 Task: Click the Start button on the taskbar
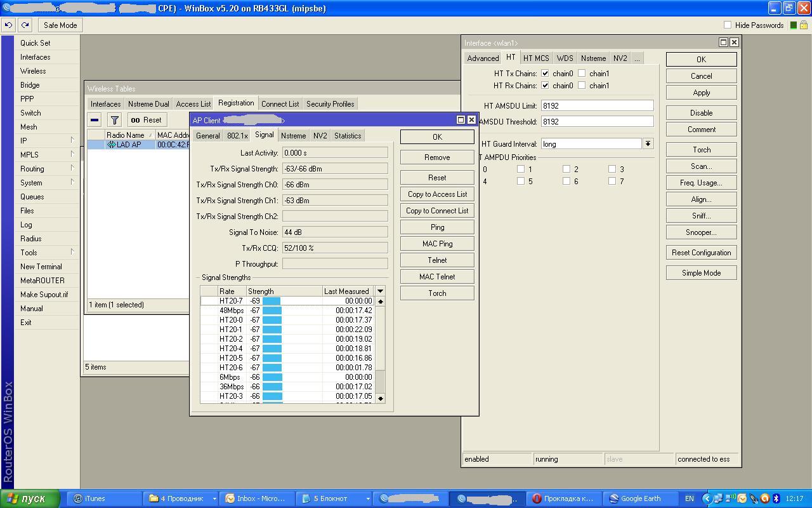(x=30, y=498)
